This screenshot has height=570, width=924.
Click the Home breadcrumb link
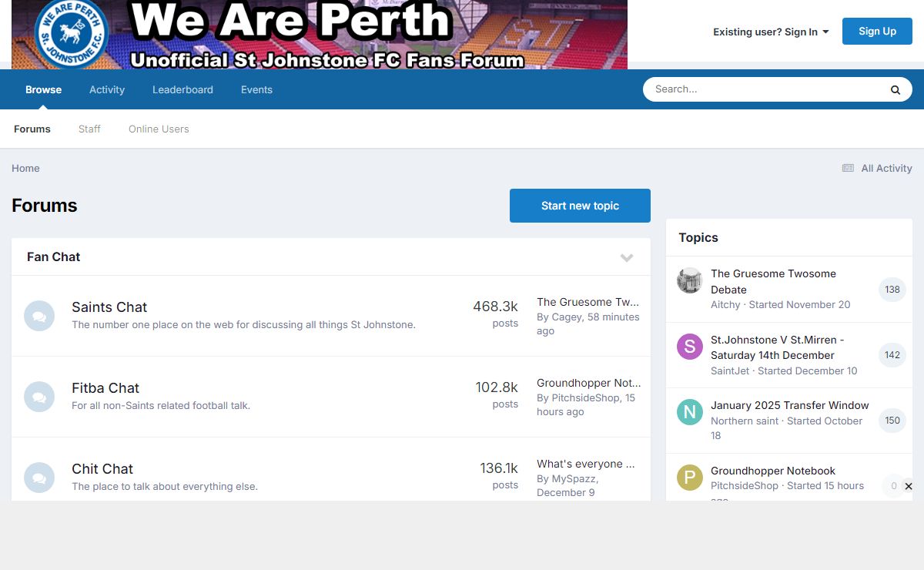click(25, 168)
